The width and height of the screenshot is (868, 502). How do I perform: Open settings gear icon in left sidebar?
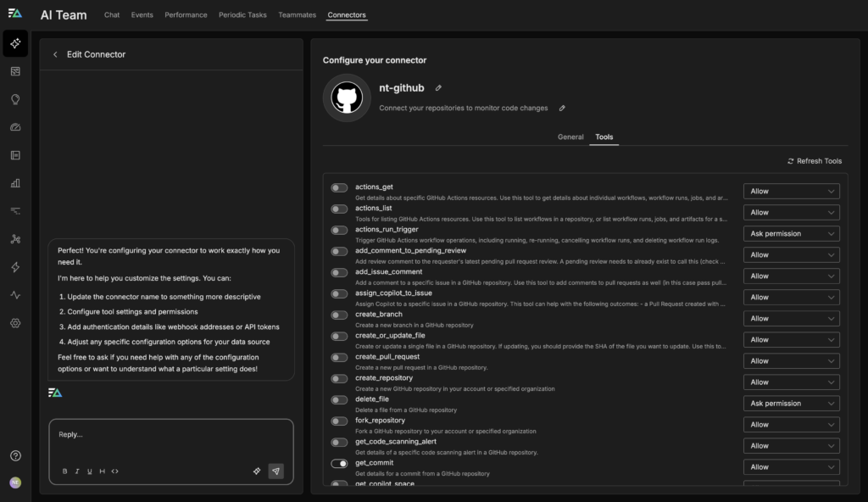click(15, 323)
